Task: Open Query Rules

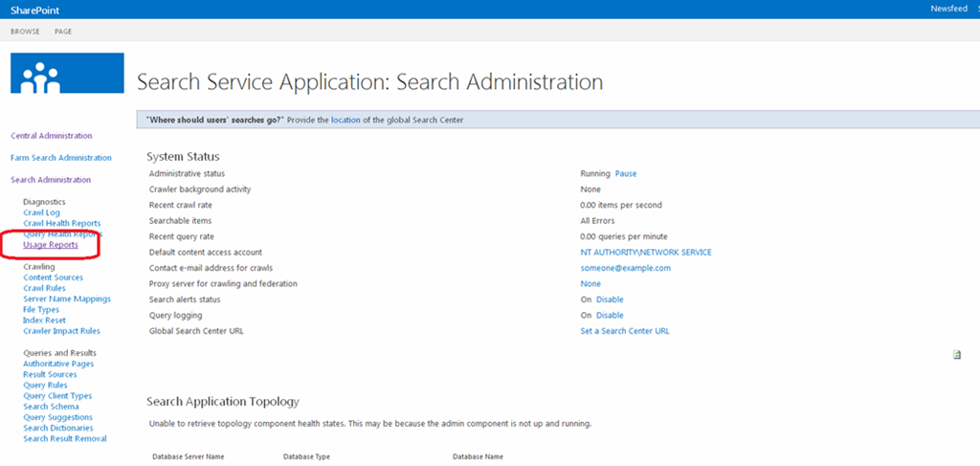Action: (45, 385)
